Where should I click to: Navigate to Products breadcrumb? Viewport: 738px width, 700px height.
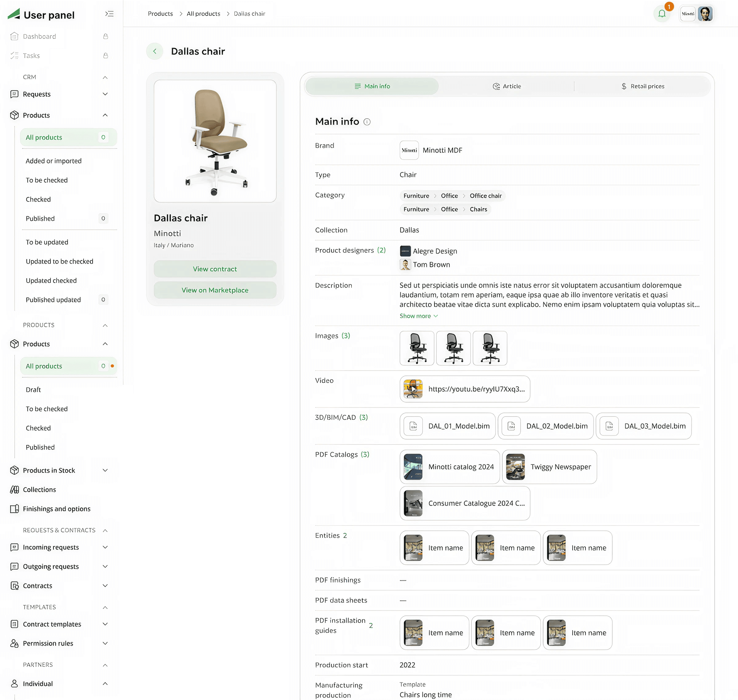coord(161,14)
